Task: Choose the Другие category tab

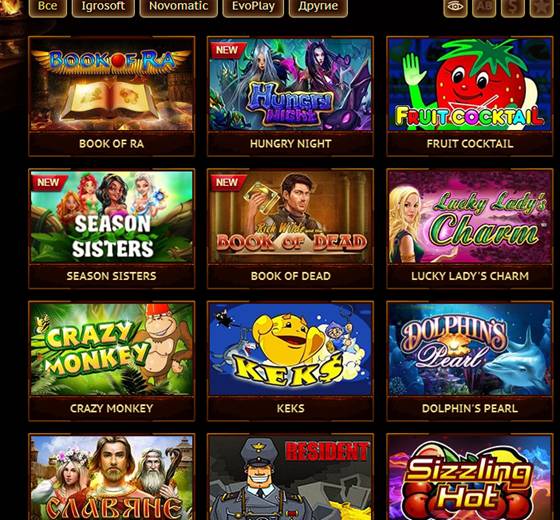Action: coord(318,6)
